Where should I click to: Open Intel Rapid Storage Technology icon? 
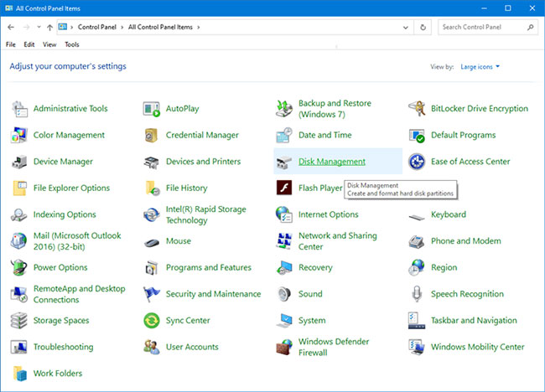tap(152, 214)
